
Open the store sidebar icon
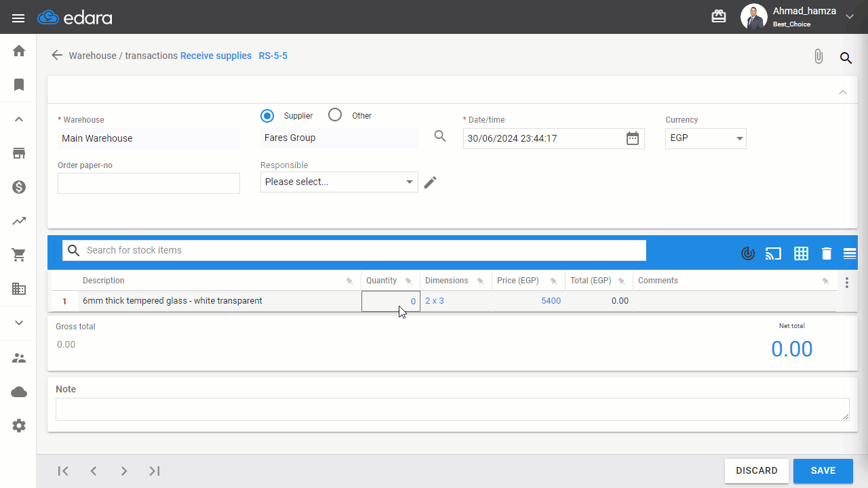click(x=19, y=153)
